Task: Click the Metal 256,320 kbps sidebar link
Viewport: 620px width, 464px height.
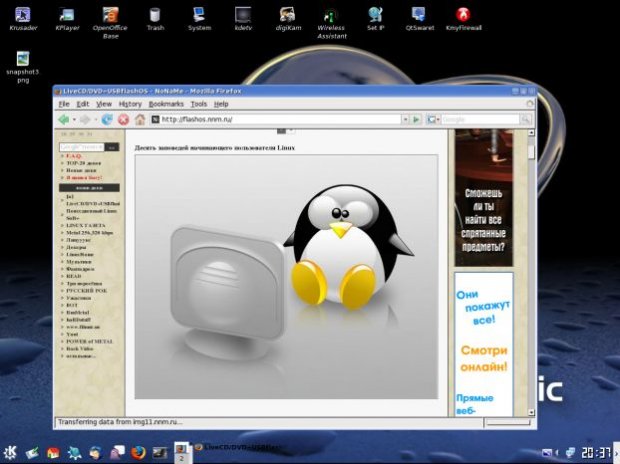Action: click(x=89, y=233)
